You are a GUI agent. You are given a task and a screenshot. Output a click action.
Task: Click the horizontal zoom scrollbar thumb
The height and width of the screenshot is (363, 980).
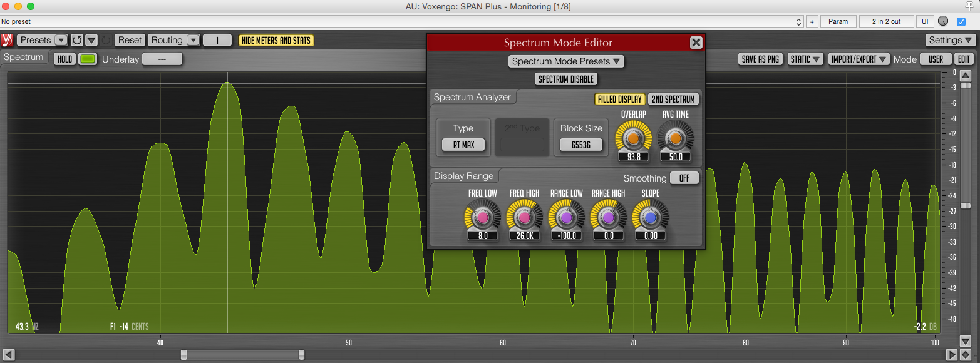click(242, 355)
